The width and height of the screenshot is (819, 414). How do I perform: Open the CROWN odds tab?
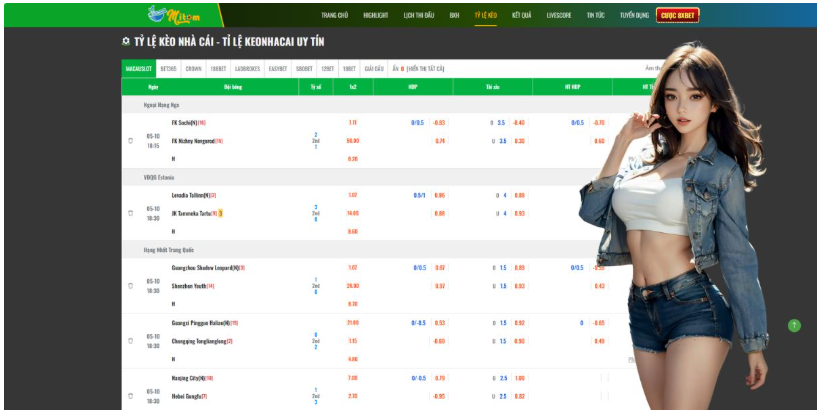193,68
